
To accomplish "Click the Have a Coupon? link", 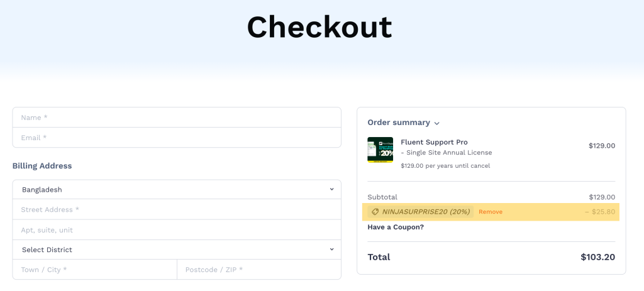I will pyautogui.click(x=396, y=227).
